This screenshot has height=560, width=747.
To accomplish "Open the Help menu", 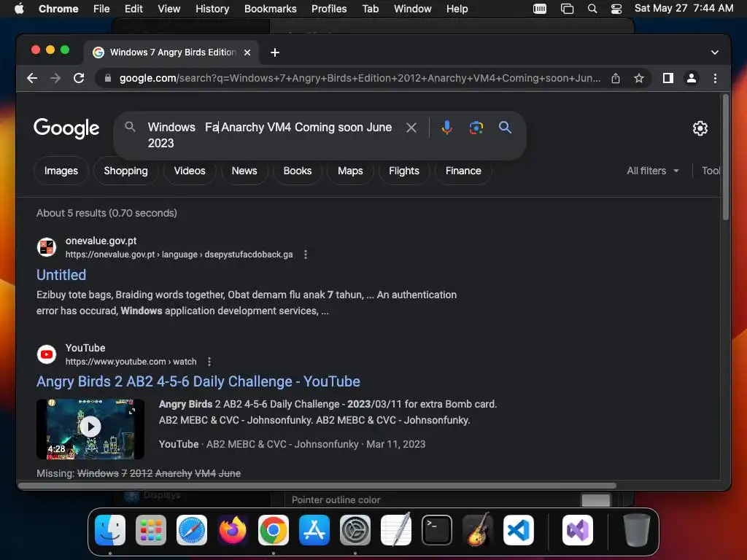I will tap(457, 9).
